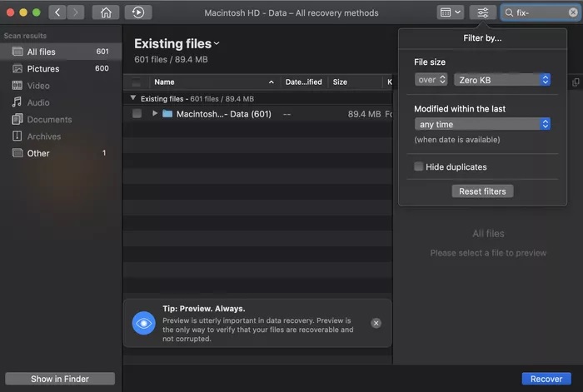Toggle the select-all checkbox in header

tap(137, 82)
